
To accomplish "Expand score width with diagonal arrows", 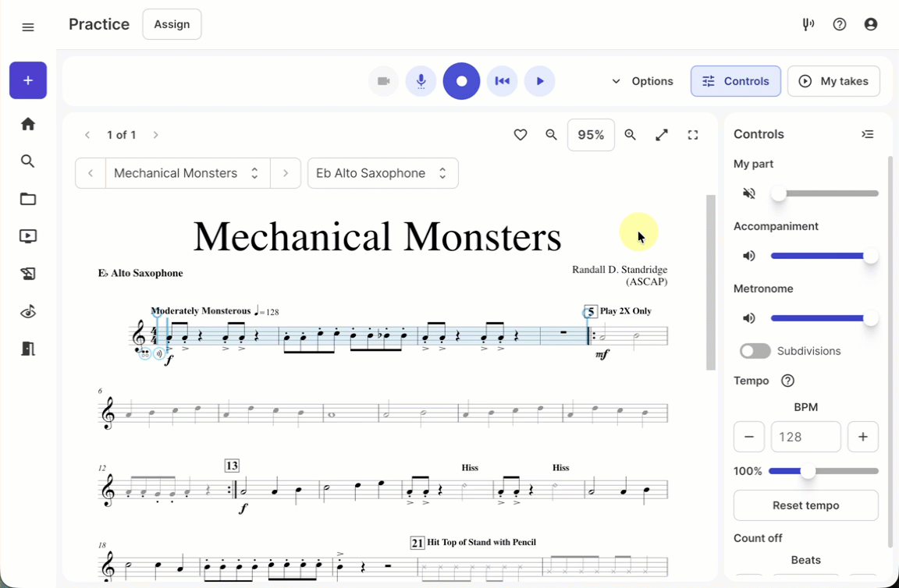I will point(662,135).
